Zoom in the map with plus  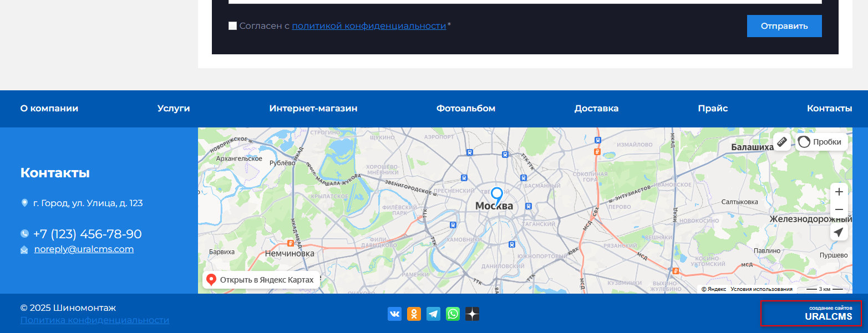839,192
